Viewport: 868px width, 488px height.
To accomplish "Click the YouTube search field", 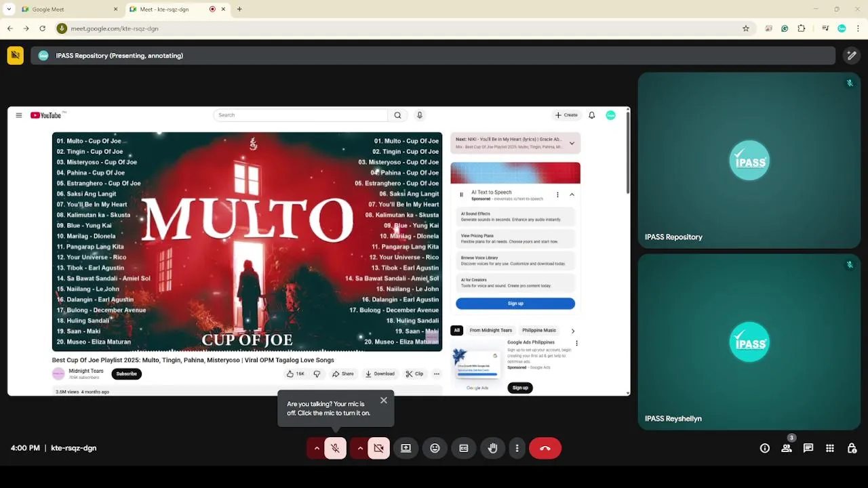I will coord(301,115).
